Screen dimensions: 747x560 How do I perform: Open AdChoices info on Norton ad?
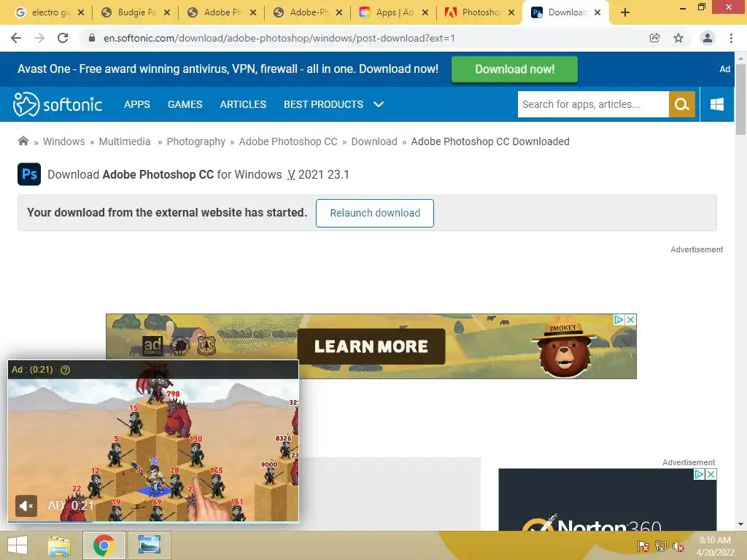coord(699,474)
